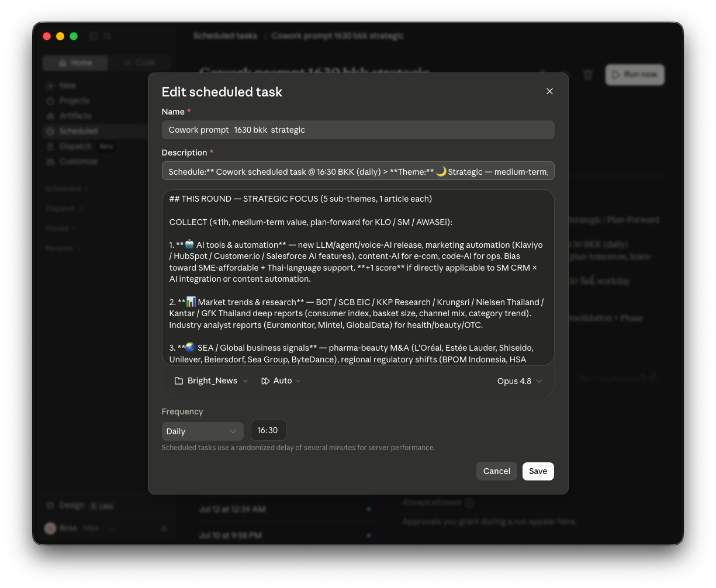The width and height of the screenshot is (716, 588).
Task: Switch to the Code tab
Action: click(140, 63)
